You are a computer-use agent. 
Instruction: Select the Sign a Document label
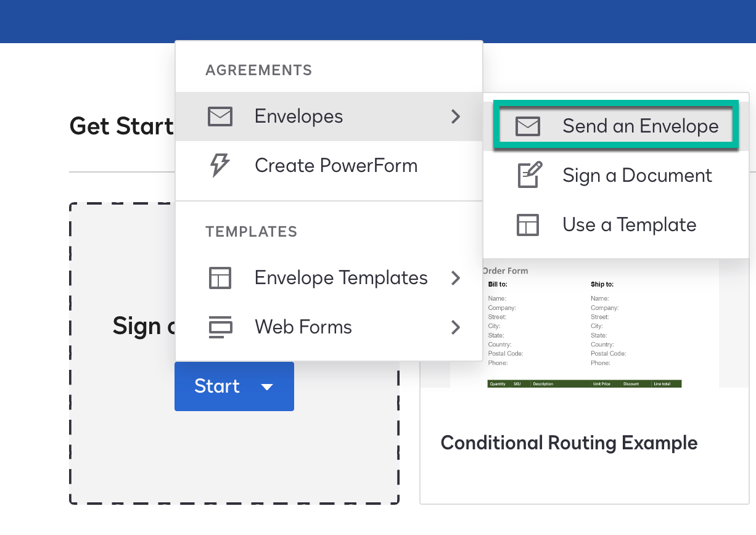click(637, 176)
